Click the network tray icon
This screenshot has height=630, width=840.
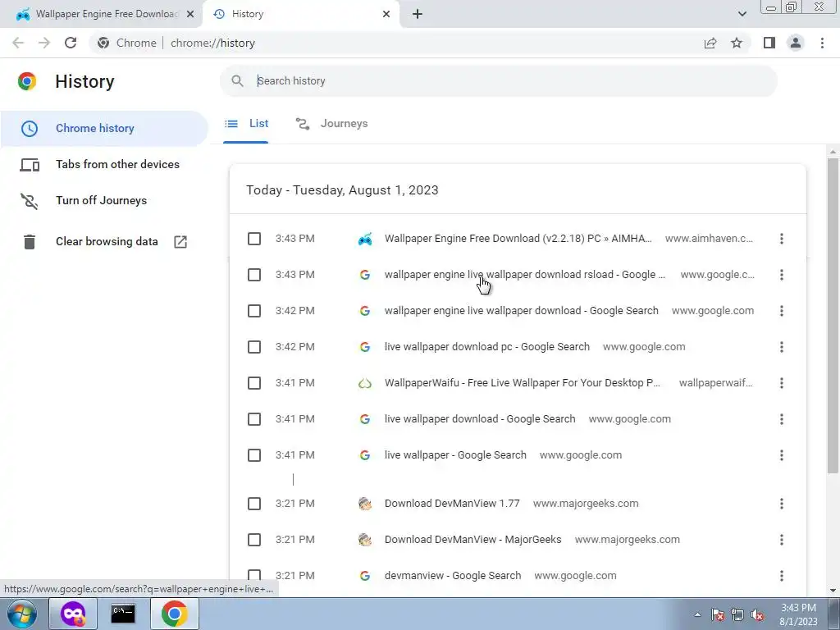coord(737,614)
